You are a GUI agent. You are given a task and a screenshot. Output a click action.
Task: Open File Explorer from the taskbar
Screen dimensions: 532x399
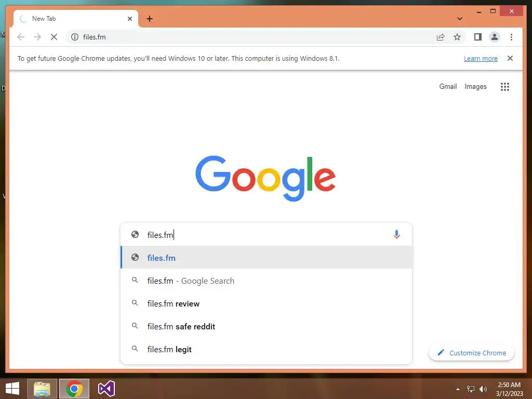(42, 389)
